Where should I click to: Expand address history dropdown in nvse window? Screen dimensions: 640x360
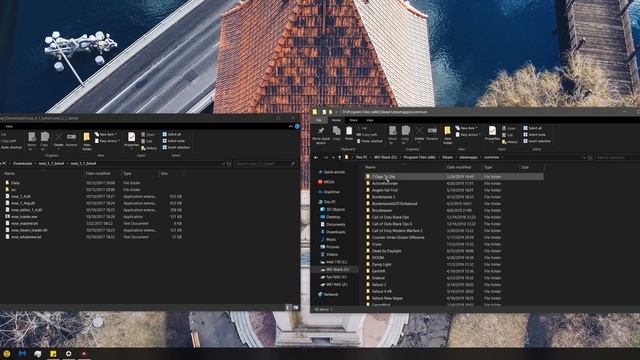[x=223, y=164]
